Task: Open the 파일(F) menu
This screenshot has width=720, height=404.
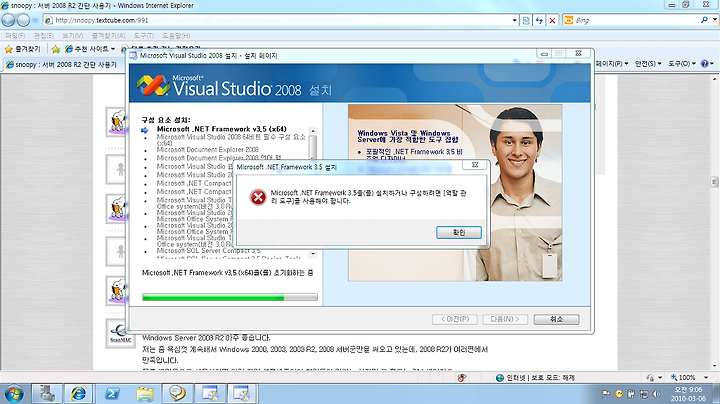Action: [x=15, y=36]
